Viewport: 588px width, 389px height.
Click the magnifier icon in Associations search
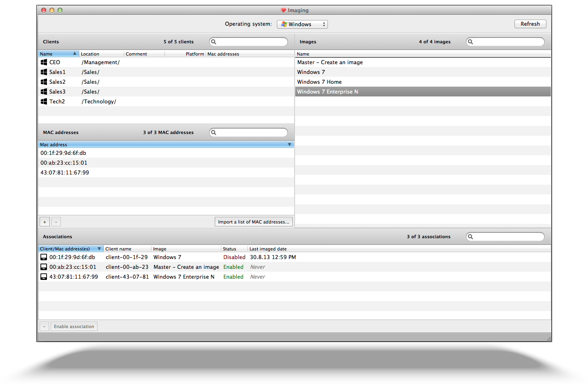[470, 237]
